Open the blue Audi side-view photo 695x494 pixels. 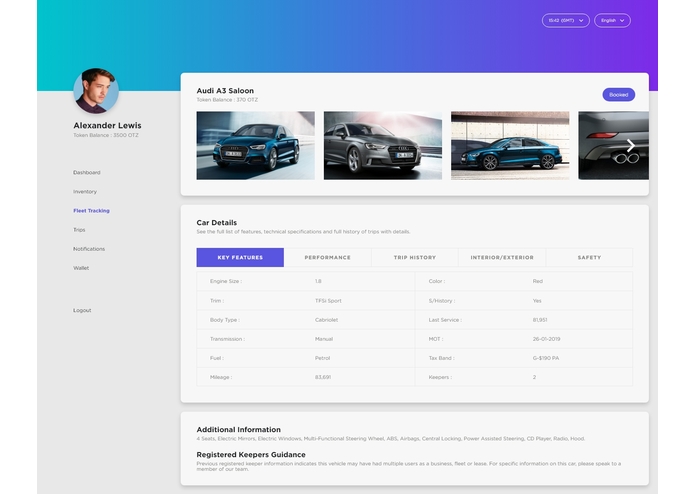coord(510,145)
